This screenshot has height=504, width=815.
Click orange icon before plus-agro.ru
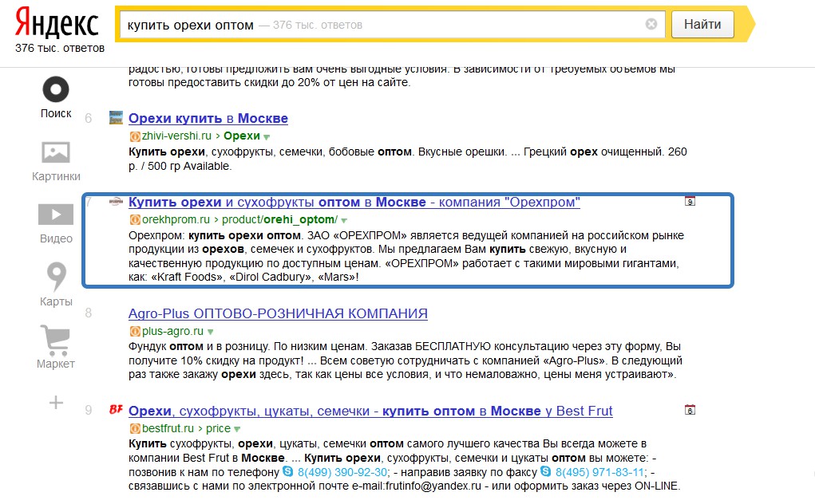pos(135,331)
